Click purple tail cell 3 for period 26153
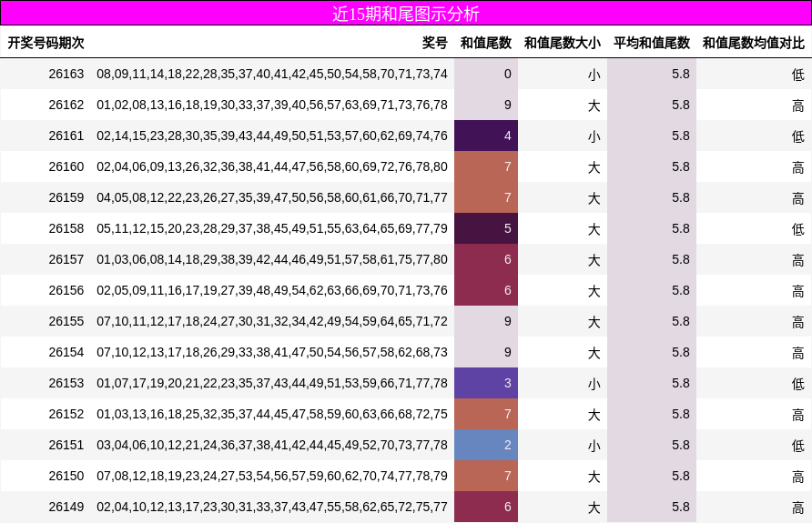This screenshot has height=523, width=812. 486,383
